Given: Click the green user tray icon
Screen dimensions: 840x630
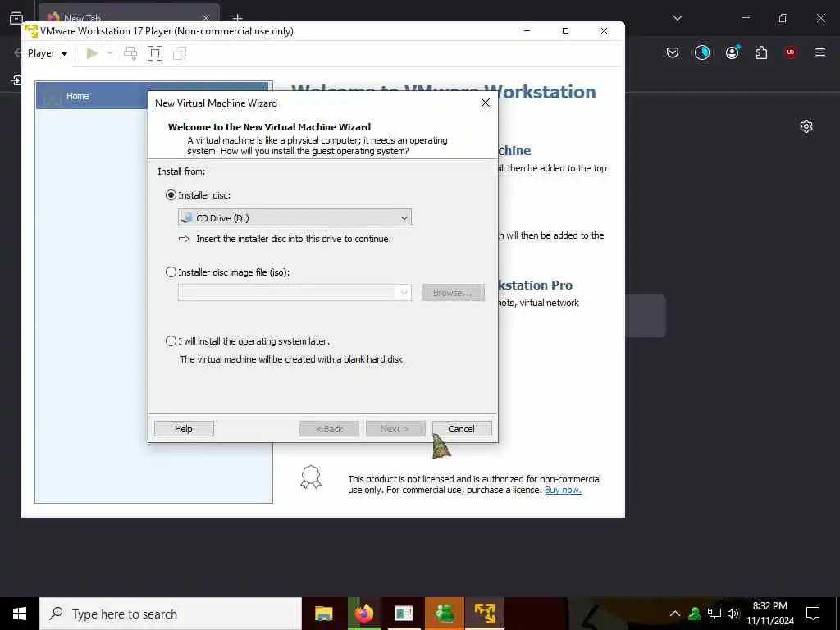Looking at the screenshot, I should click(695, 614).
